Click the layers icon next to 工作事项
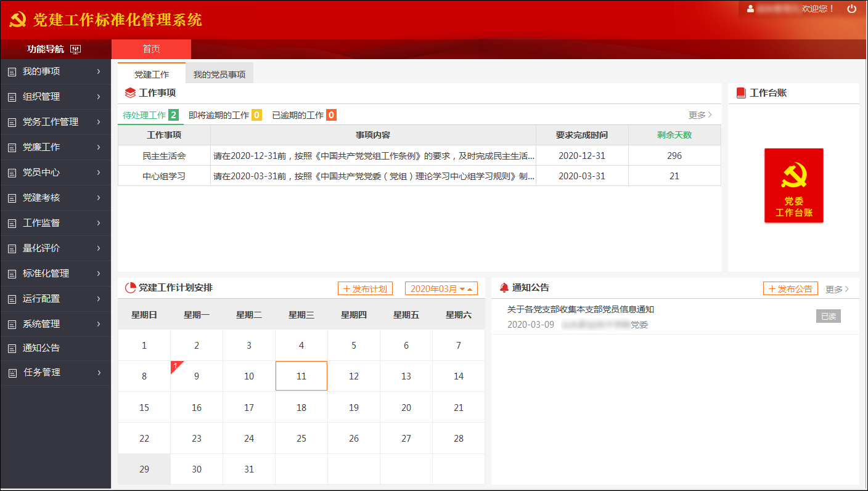The height and width of the screenshot is (491, 868). [x=130, y=93]
